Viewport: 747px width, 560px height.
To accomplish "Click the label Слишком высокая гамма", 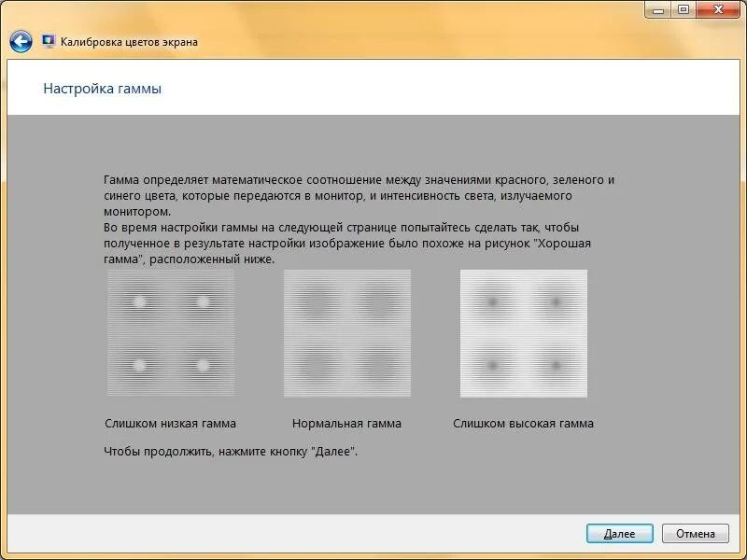I will 523,424.
